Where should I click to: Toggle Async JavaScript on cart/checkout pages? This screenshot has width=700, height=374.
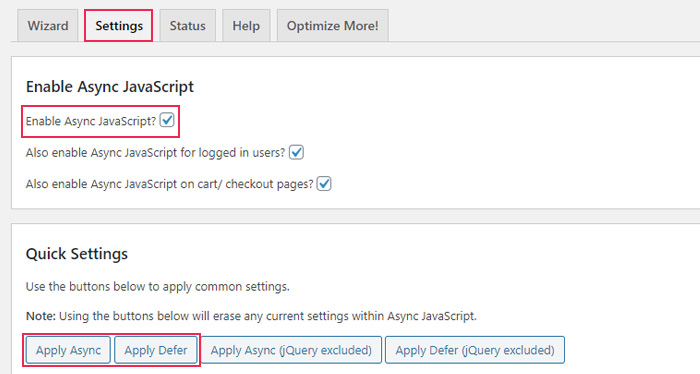tap(324, 183)
